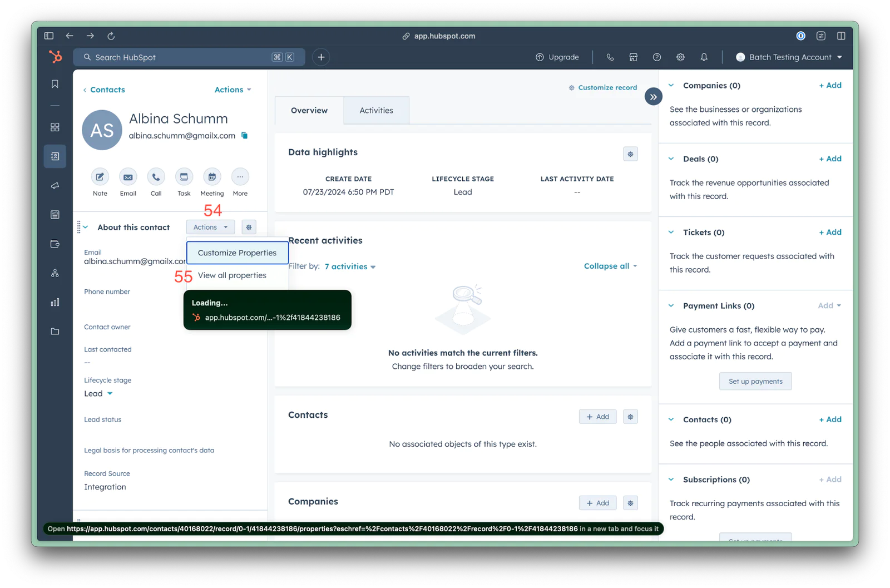Open the 7 activities filter dropdown
This screenshot has height=588, width=890.
pyautogui.click(x=350, y=267)
